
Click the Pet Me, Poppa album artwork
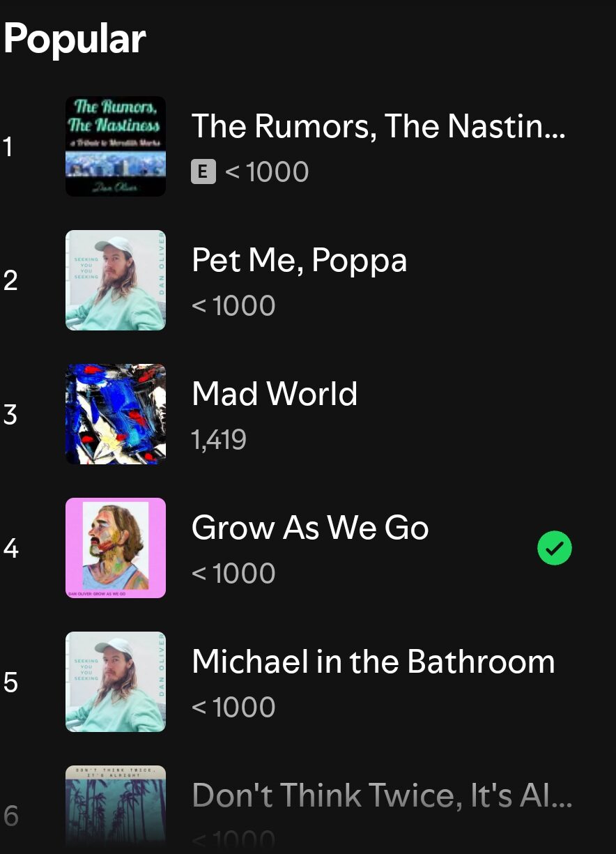116,280
